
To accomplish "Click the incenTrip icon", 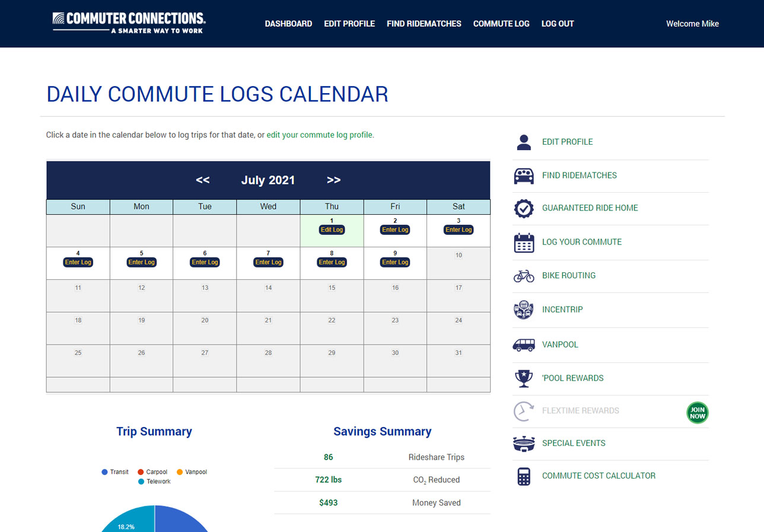I will (524, 310).
